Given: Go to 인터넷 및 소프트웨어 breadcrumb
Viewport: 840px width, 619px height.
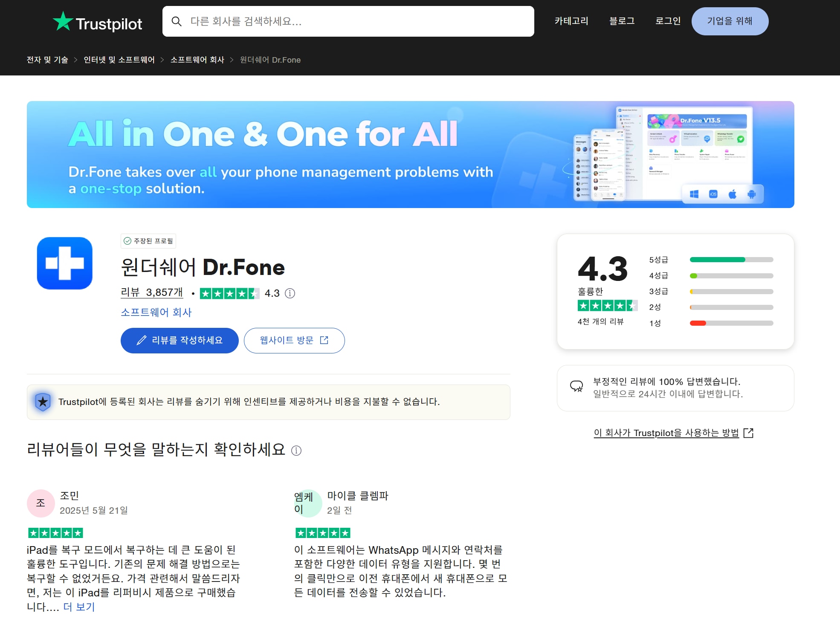Looking at the screenshot, I should (119, 60).
